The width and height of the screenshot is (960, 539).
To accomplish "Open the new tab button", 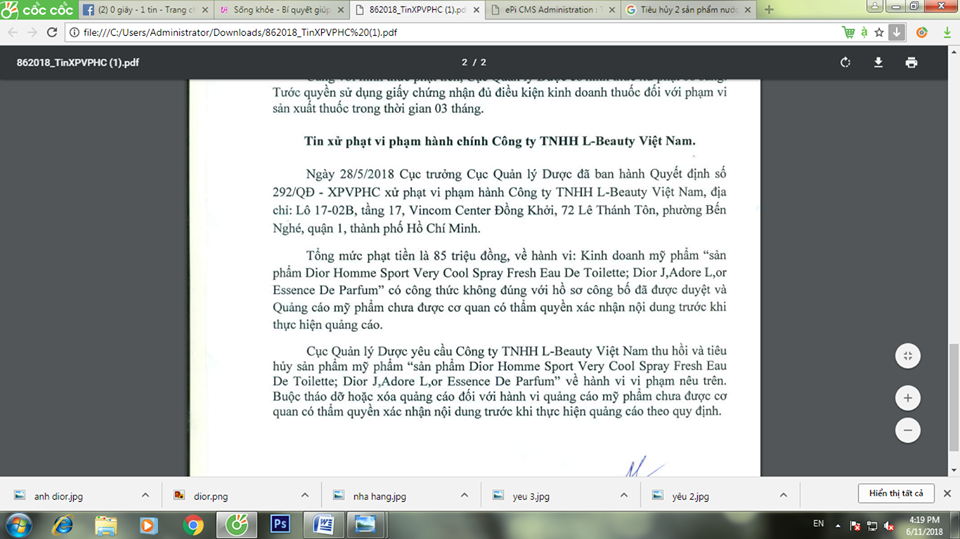I will pyautogui.click(x=768, y=9).
